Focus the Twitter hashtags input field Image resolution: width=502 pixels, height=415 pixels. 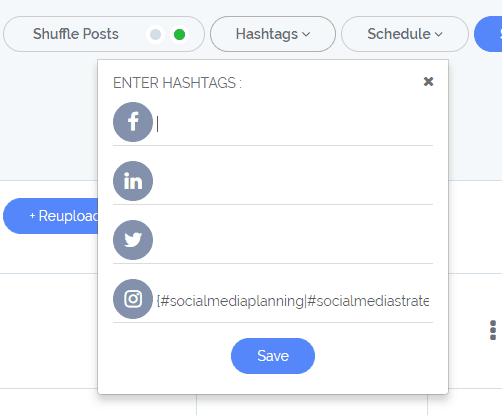point(294,242)
